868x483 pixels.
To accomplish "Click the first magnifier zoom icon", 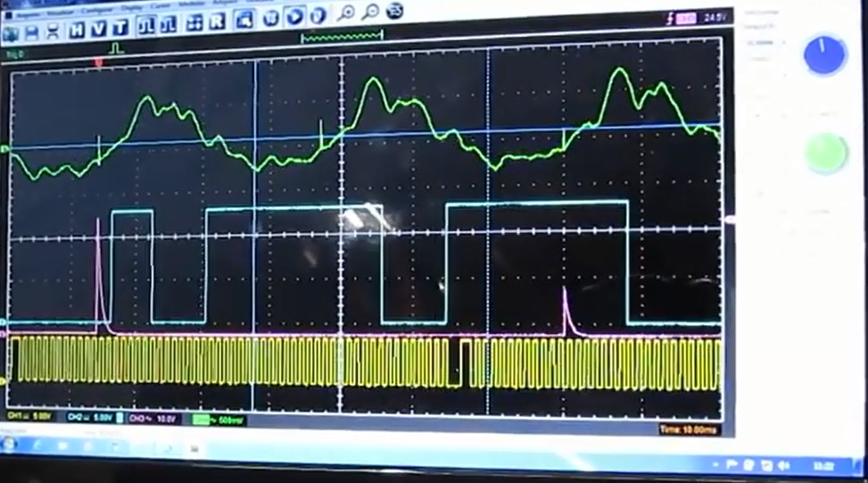I will click(346, 12).
